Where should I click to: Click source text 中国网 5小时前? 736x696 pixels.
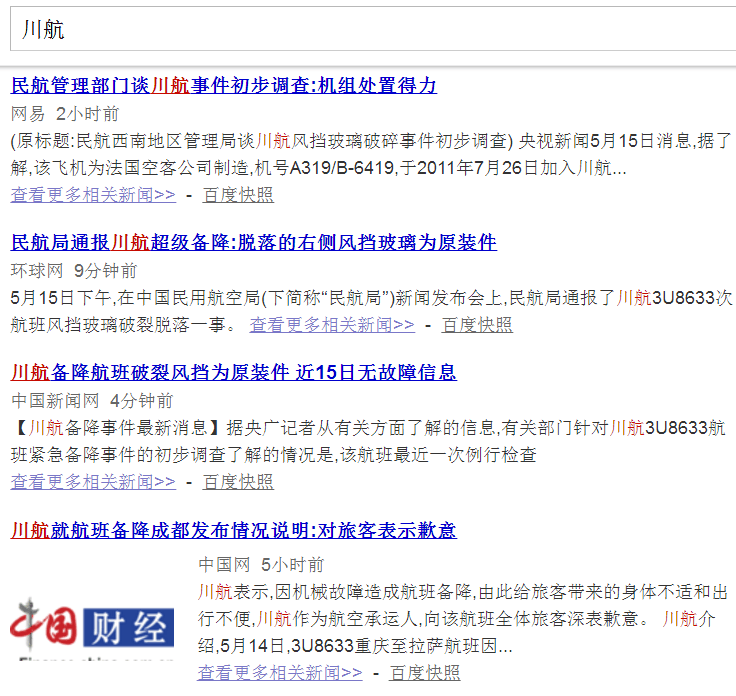(x=261, y=565)
